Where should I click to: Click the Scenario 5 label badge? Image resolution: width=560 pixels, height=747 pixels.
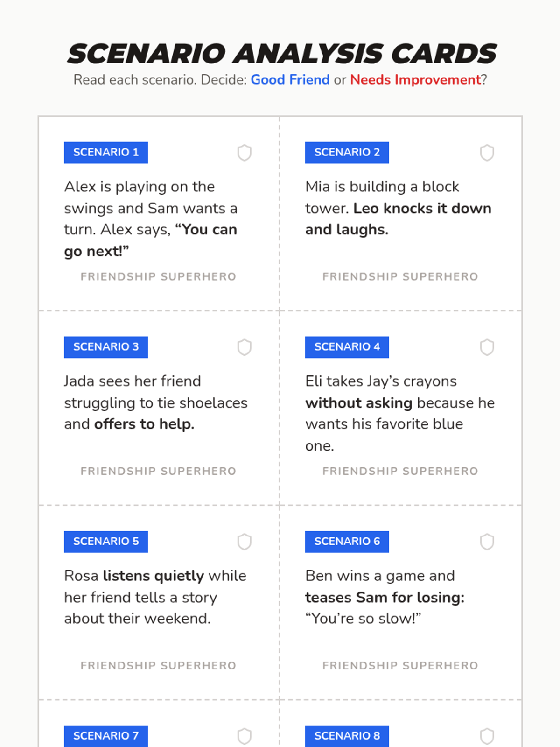coord(106,542)
